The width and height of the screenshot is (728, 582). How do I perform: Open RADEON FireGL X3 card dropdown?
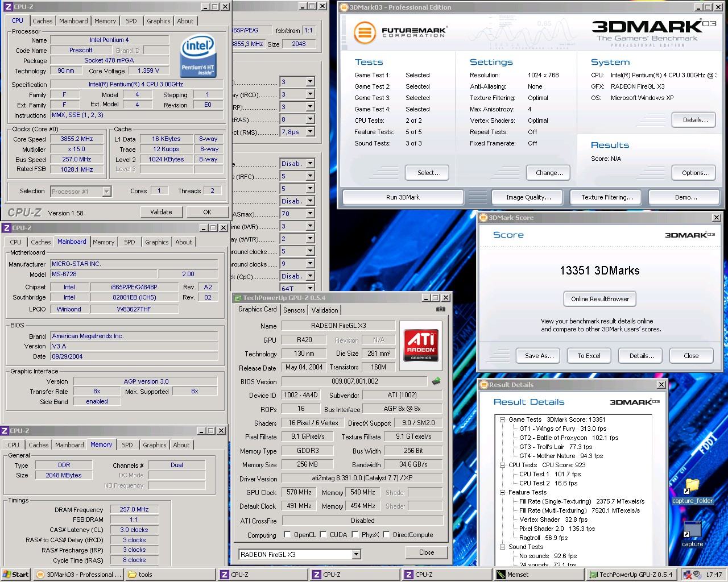[356, 554]
